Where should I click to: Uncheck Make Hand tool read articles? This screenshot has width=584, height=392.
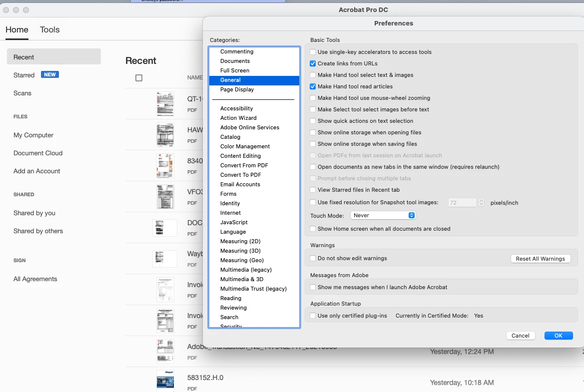313,86
